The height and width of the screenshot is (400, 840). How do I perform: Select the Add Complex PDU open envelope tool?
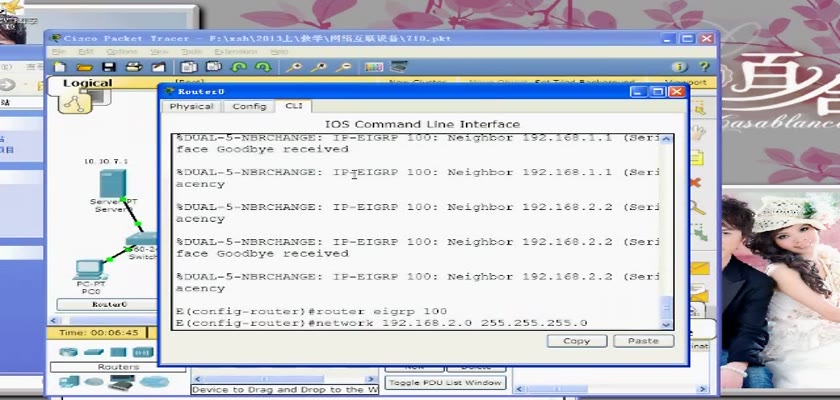click(699, 292)
